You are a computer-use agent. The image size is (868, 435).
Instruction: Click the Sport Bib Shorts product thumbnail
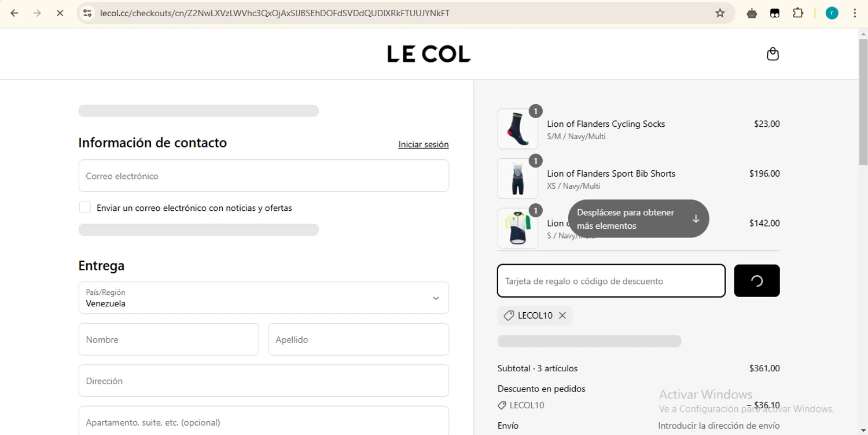point(518,178)
